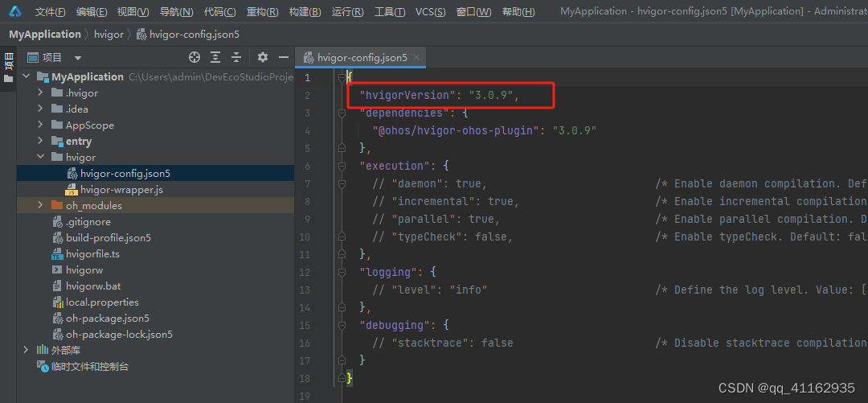
Task: Select the 外部库 tree label
Action: pos(66,351)
